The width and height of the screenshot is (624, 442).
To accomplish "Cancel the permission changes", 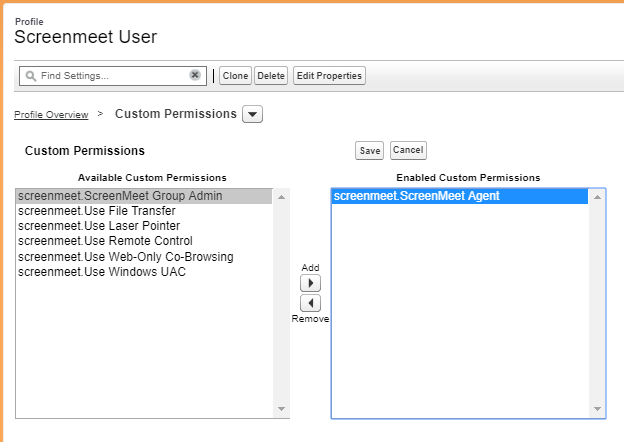I will 408,150.
